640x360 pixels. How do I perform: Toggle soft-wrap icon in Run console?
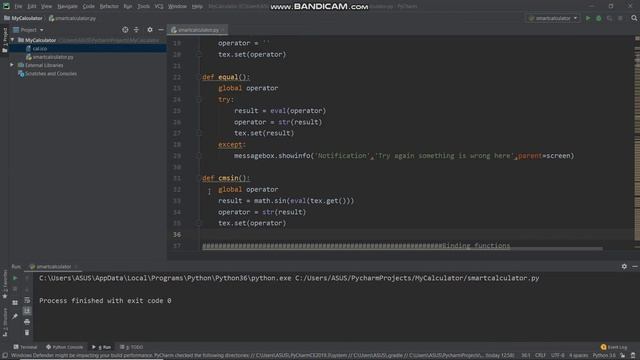click(27, 300)
